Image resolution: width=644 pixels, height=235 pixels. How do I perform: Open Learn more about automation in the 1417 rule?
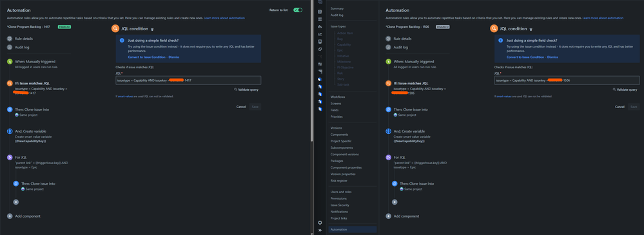pos(224,18)
